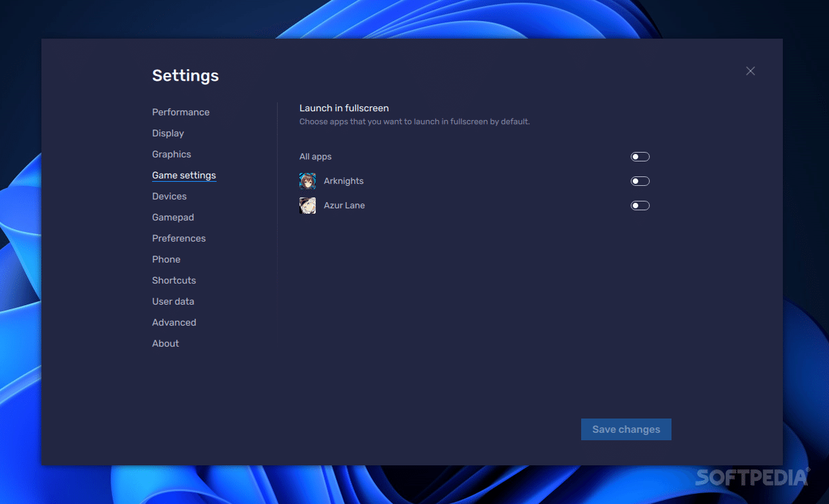829x504 pixels.
Task: Click the Azur Lane app icon
Action: [308, 206]
